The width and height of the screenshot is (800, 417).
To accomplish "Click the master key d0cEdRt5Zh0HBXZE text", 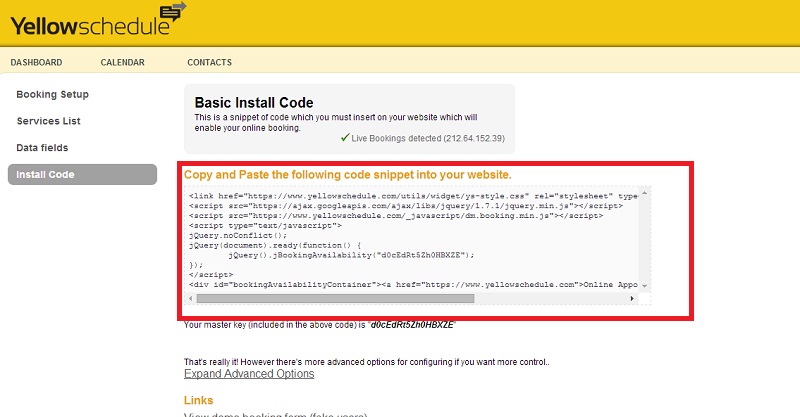I will coord(412,325).
